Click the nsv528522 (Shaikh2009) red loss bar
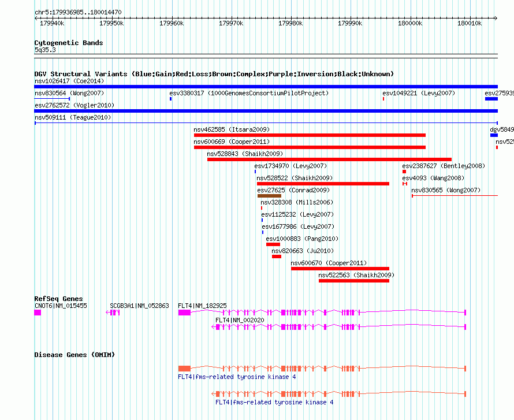514x420 pixels. tap(323, 184)
